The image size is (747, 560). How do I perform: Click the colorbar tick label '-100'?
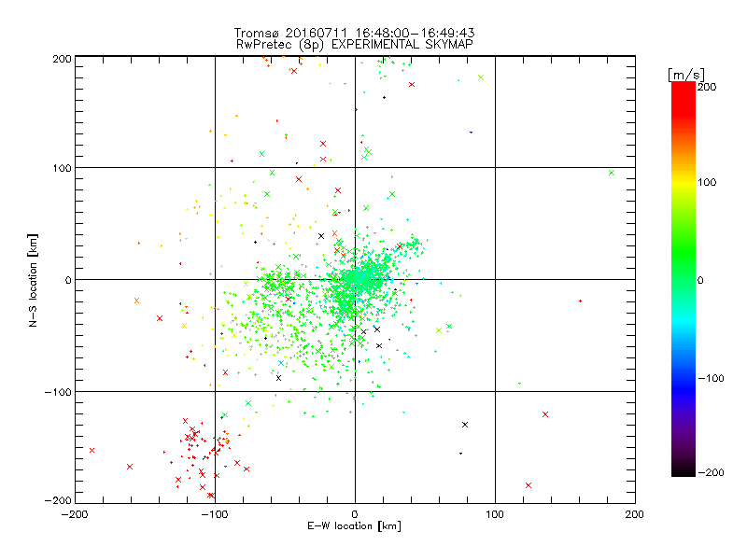(711, 379)
